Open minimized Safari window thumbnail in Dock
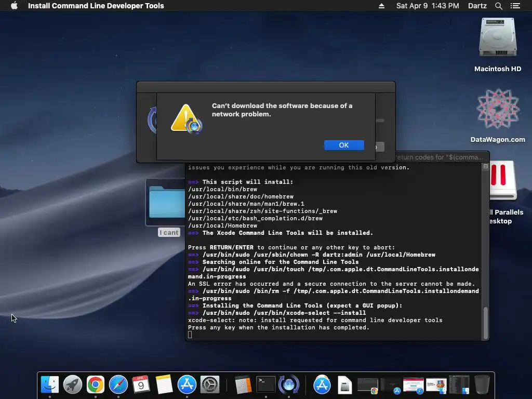The height and width of the screenshot is (399, 532). [413, 386]
